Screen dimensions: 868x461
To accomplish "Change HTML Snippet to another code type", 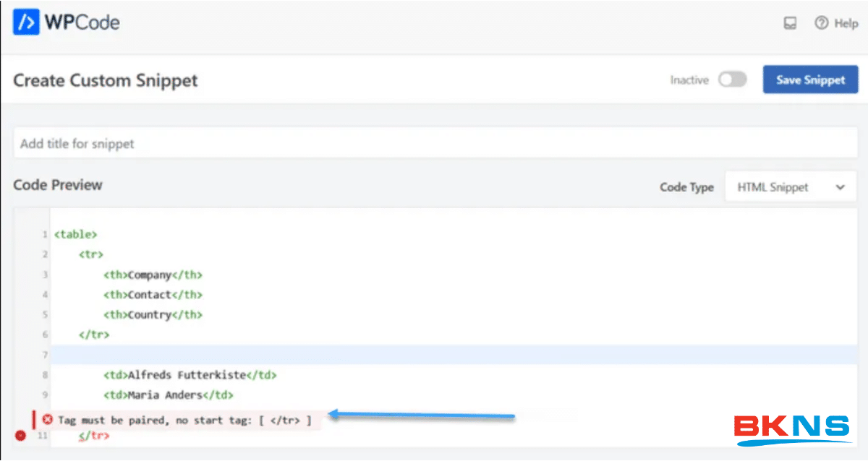I will (790, 186).
